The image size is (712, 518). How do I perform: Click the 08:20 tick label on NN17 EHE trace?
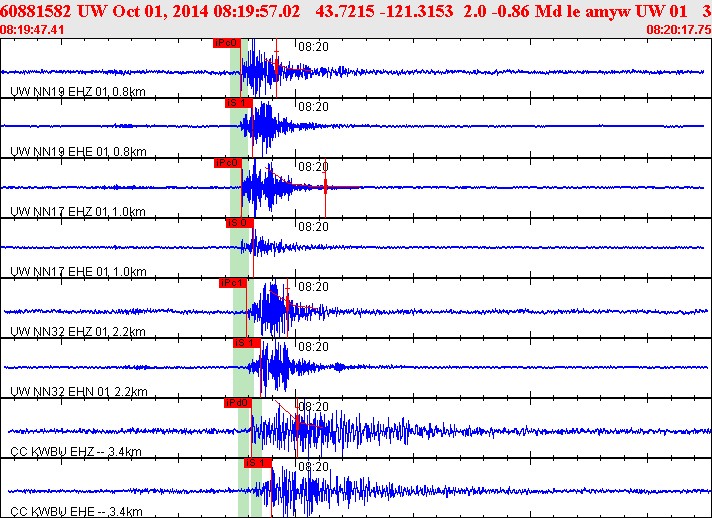(313, 227)
